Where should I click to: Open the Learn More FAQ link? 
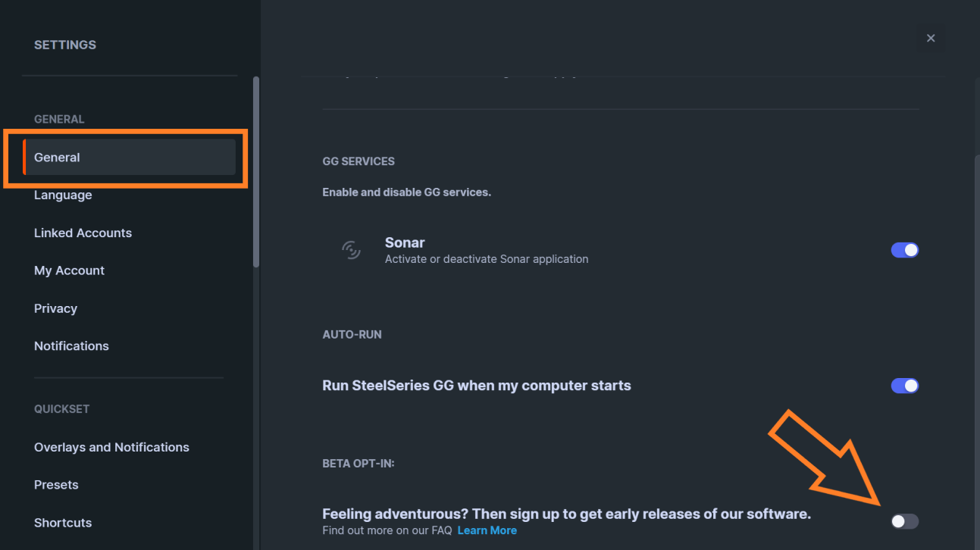click(487, 530)
